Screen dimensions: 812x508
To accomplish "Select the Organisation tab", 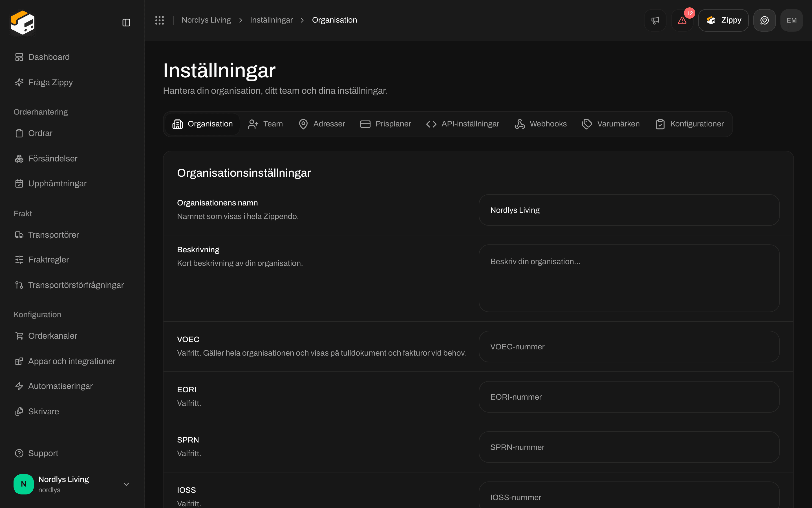I will 202,124.
